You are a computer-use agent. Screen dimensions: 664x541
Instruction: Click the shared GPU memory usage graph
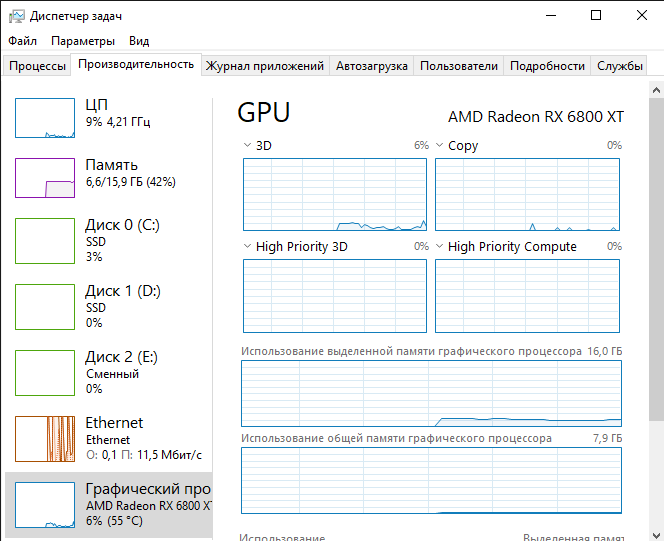(x=432, y=481)
